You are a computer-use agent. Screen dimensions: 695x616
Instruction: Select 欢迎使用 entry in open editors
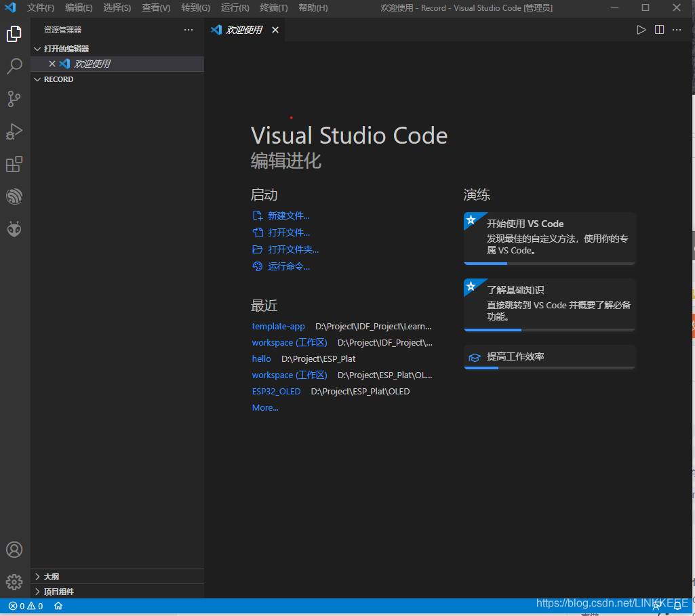[x=117, y=64]
